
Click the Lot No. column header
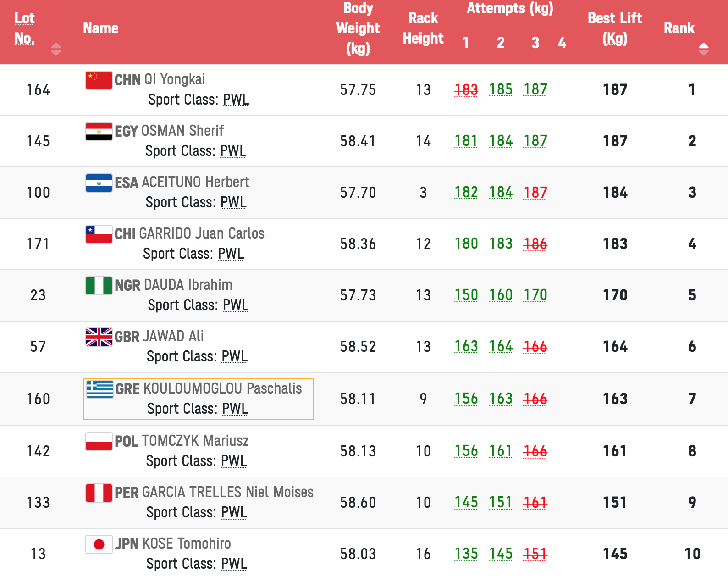(x=25, y=28)
